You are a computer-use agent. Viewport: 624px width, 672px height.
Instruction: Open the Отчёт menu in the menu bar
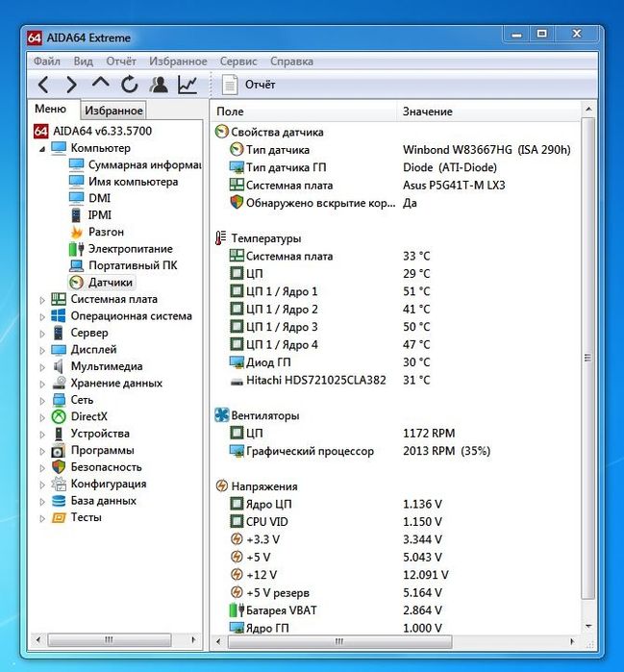121,62
